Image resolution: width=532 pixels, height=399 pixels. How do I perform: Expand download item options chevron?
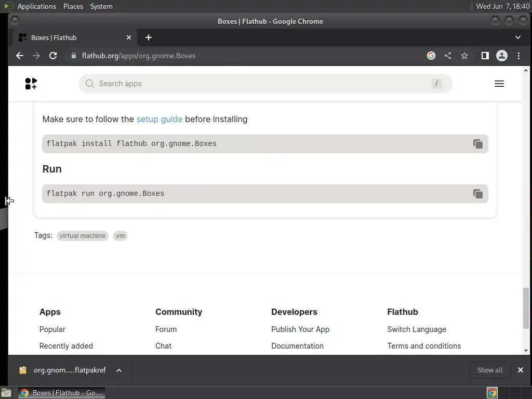[119, 370]
